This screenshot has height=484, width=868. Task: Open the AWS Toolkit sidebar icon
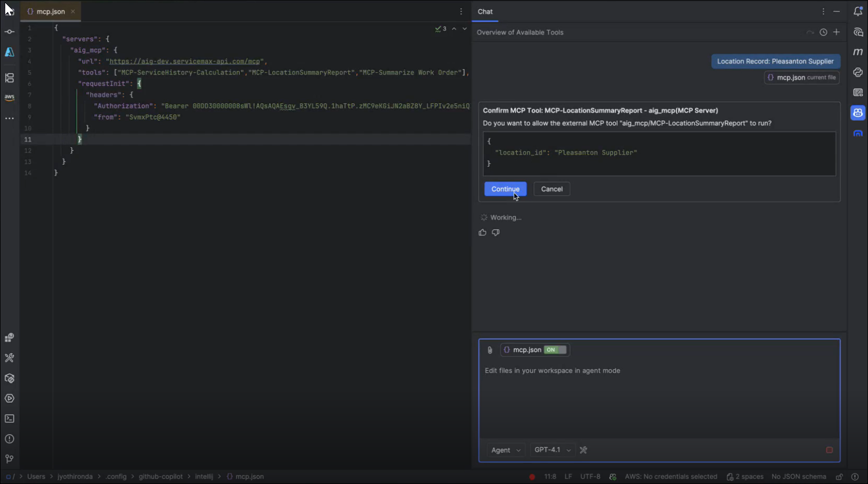[x=9, y=98]
